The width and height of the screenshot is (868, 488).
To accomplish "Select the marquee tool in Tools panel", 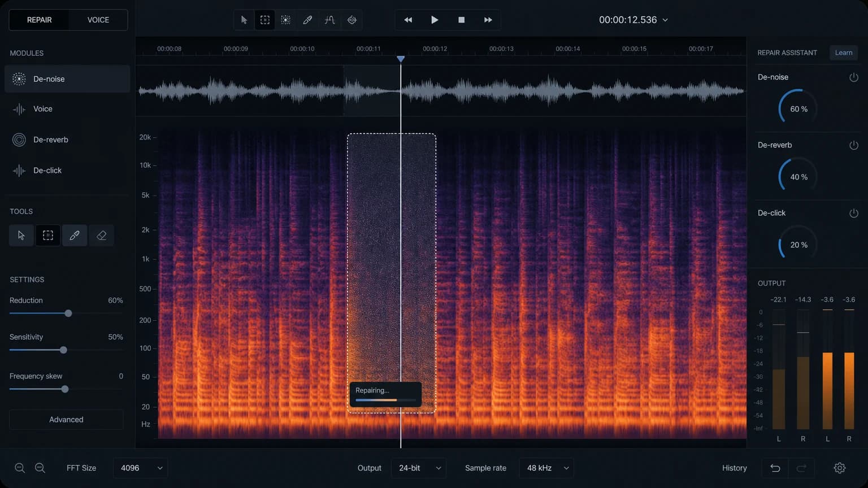I will [x=48, y=236].
